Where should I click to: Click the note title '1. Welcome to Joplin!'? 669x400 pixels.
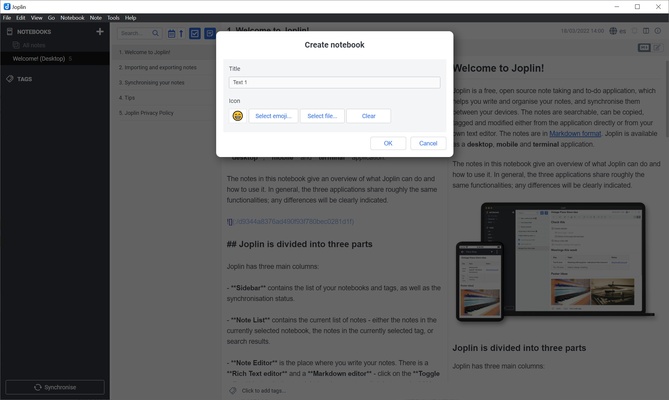tap(268, 30)
